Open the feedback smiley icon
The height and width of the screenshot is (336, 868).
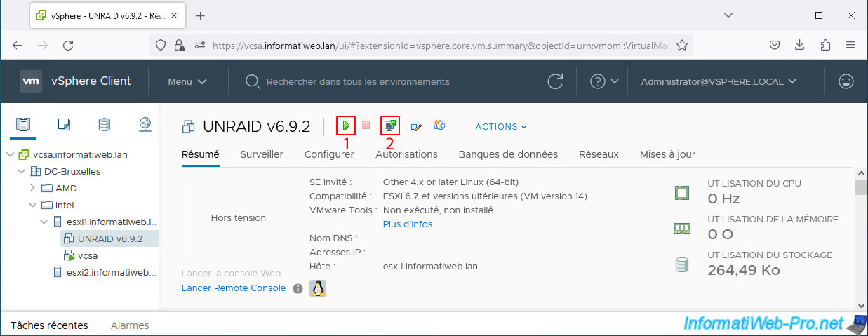(846, 81)
